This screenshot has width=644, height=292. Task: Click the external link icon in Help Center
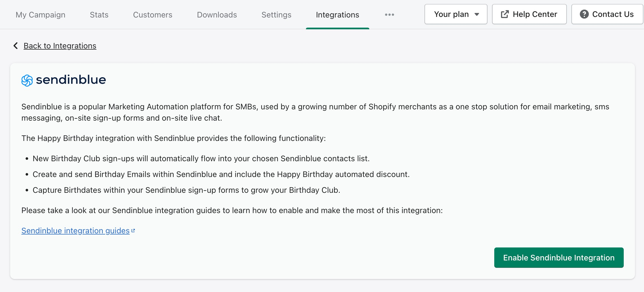pyautogui.click(x=505, y=14)
